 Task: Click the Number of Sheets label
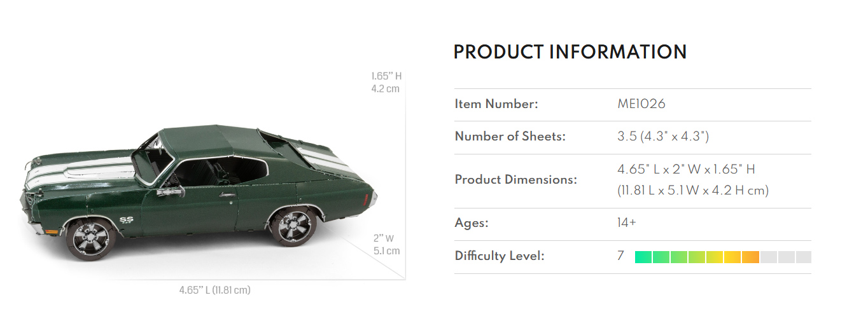510,137
